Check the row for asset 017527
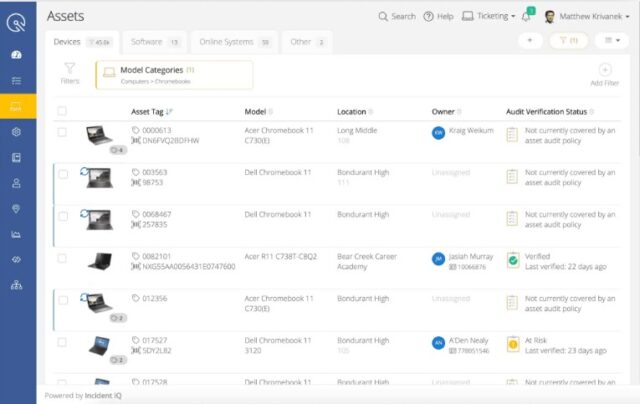 (62, 342)
